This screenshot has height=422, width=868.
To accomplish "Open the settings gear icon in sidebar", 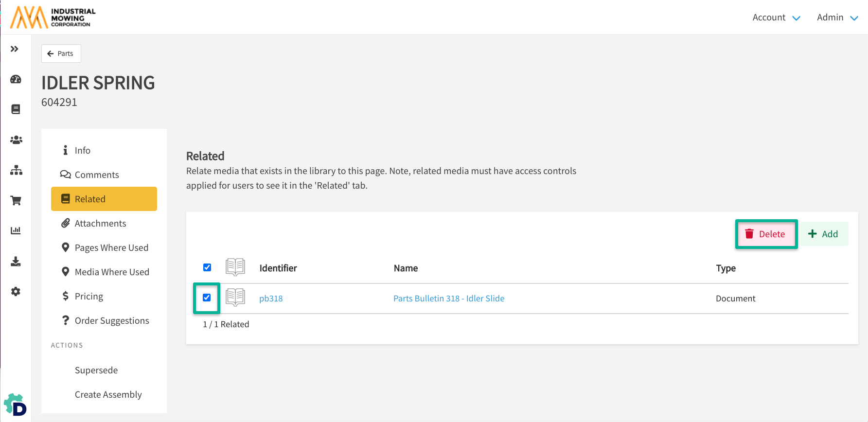I will 16,292.
